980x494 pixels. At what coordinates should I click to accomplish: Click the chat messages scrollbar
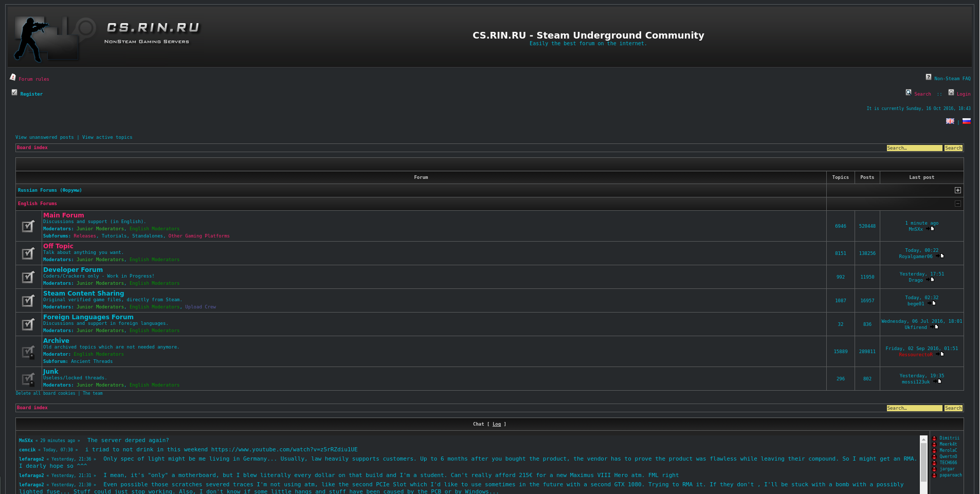coord(923,465)
